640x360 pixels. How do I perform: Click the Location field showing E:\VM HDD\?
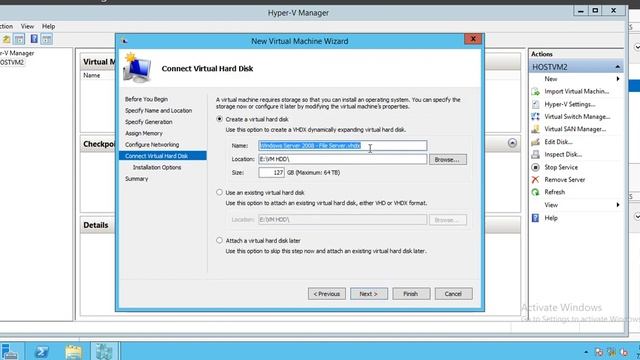(x=342, y=159)
